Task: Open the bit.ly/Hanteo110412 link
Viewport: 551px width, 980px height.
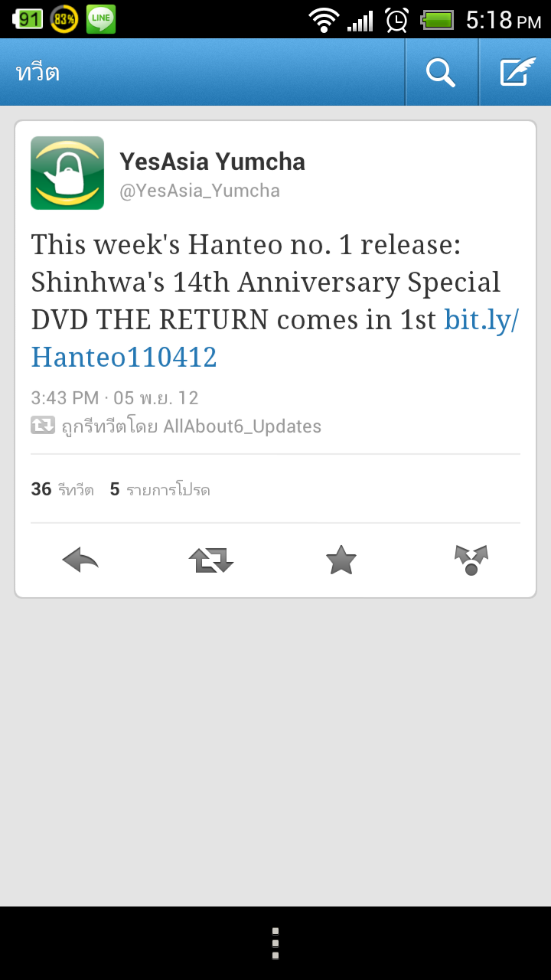Action: click(x=275, y=338)
